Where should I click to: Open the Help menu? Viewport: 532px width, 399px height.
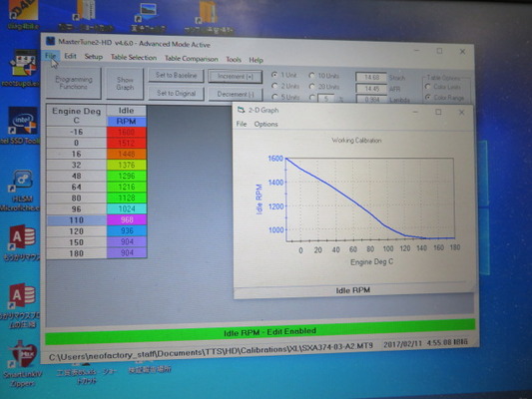[x=256, y=60]
